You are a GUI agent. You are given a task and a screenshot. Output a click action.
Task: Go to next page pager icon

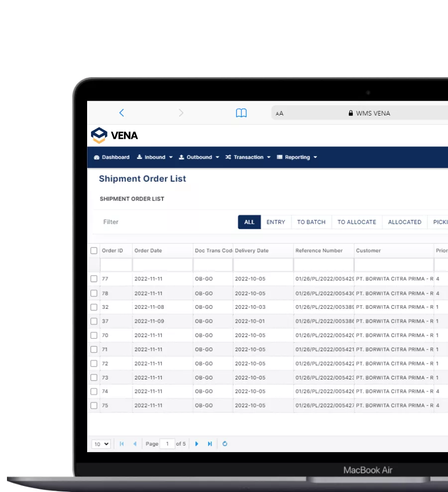(x=197, y=444)
